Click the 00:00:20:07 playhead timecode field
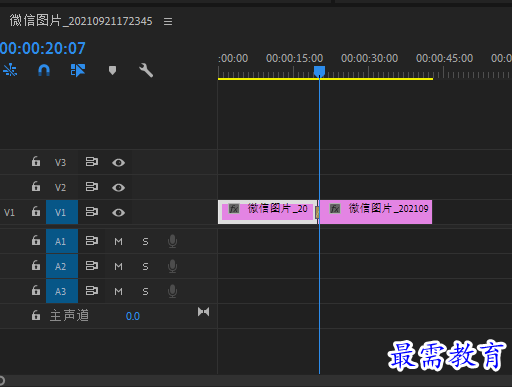Viewport: 512px width, 387px height. click(x=43, y=48)
